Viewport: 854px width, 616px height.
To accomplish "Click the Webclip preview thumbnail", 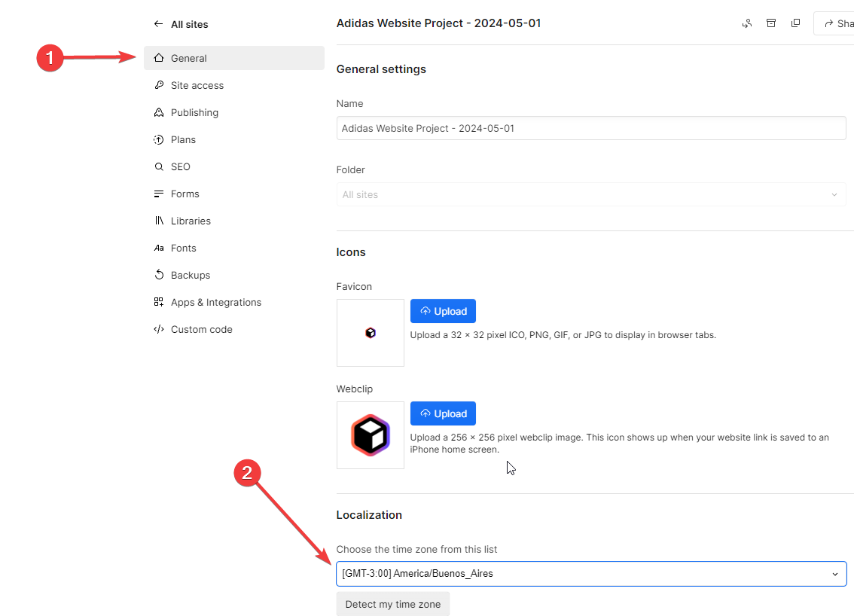I will pyautogui.click(x=371, y=435).
